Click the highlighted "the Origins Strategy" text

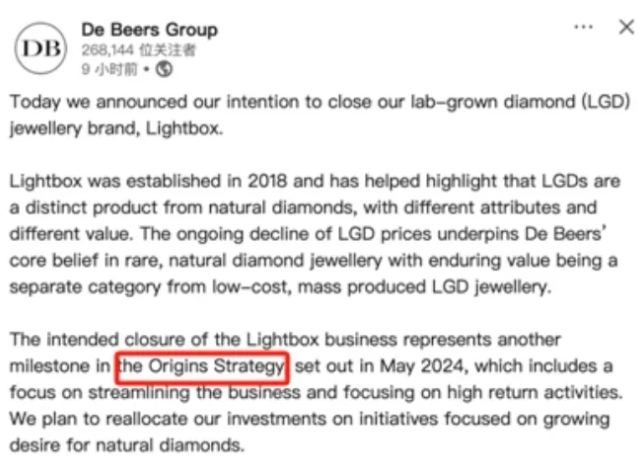[x=204, y=366]
